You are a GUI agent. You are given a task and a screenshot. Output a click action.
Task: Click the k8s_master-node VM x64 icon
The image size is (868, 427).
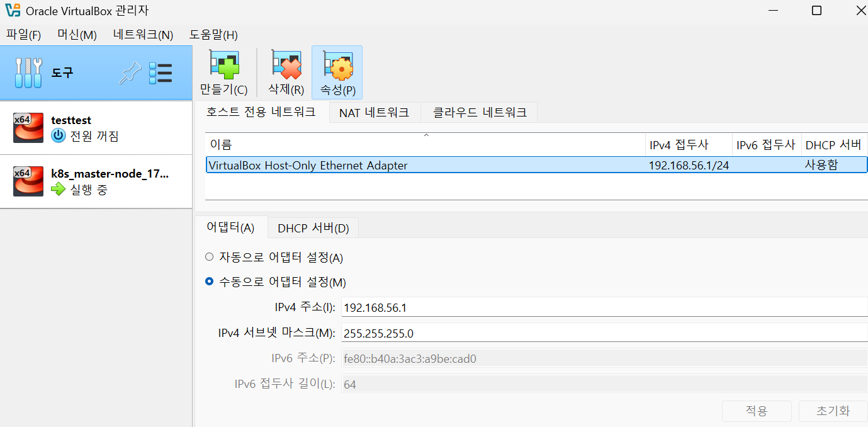click(x=28, y=181)
